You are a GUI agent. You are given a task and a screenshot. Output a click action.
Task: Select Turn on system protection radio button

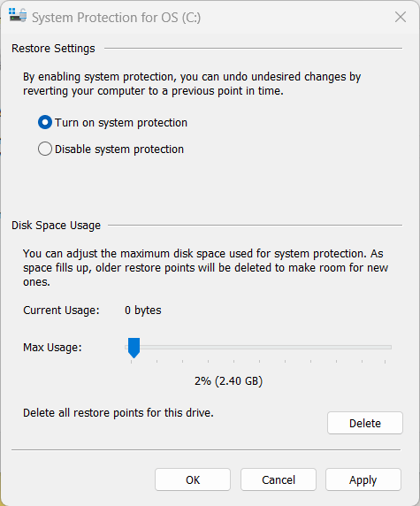pyautogui.click(x=45, y=123)
